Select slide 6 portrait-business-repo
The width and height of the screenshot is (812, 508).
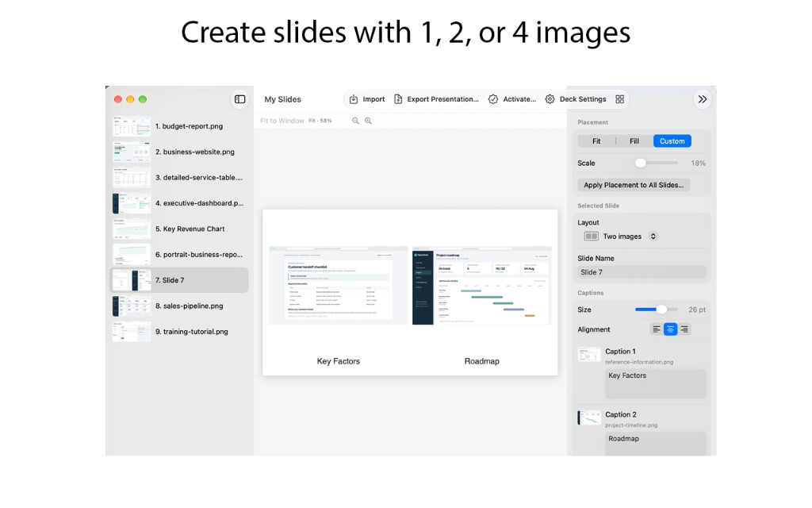179,255
